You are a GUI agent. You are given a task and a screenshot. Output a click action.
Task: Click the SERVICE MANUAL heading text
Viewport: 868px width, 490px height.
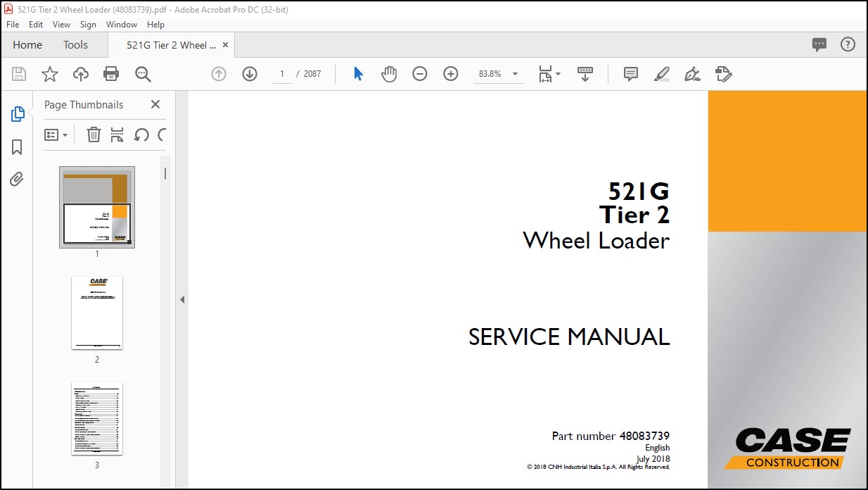[569, 337]
